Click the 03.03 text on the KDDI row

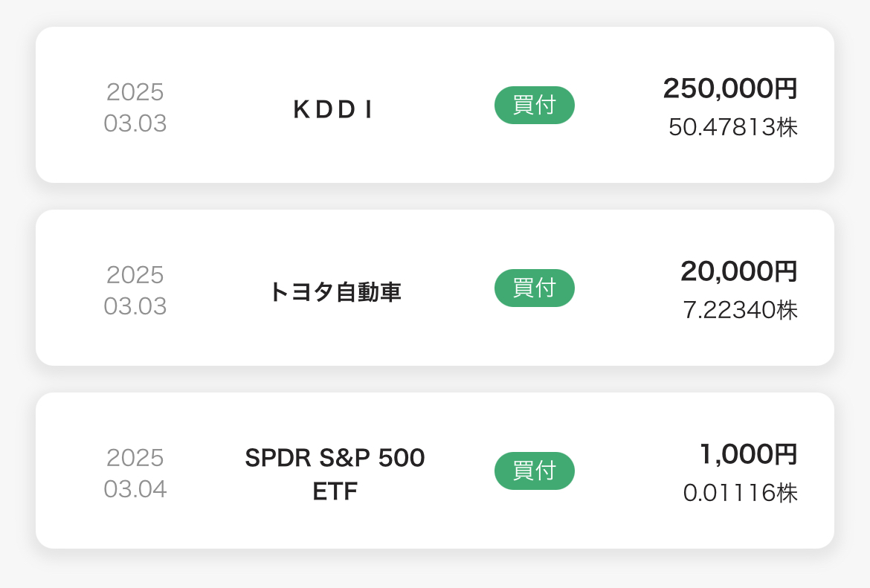135,123
